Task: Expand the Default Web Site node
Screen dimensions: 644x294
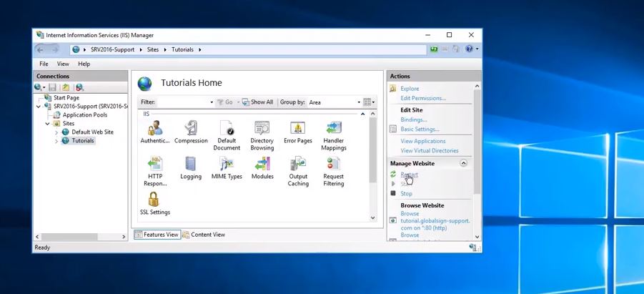Action: 56,132
